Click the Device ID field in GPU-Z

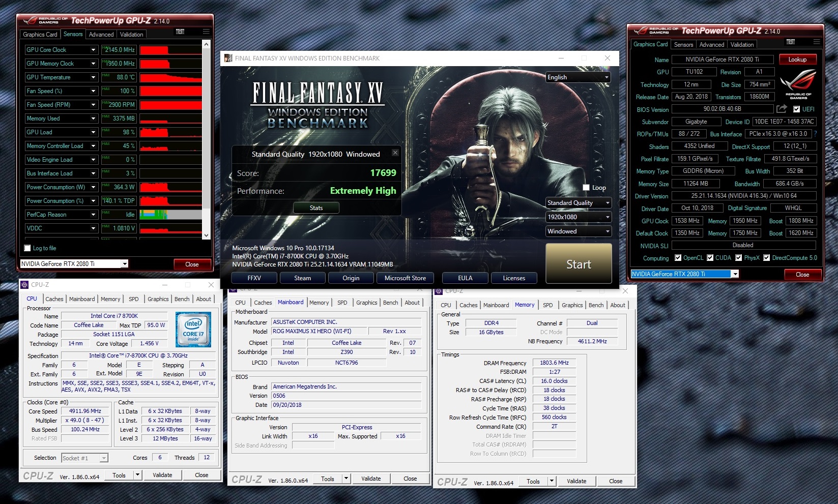[785, 122]
